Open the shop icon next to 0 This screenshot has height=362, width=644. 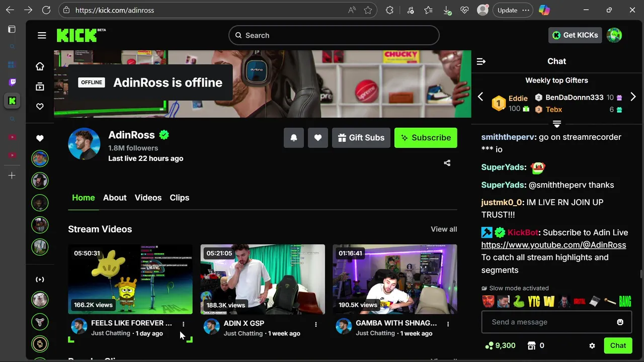(531, 345)
